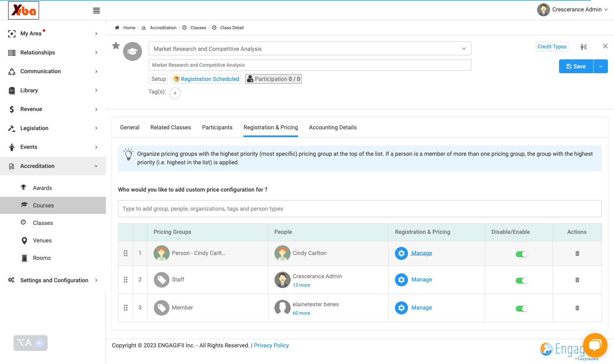Screen dimensions: 614x364
Task: Open the Privacy Policy link
Action: [x=271, y=345]
